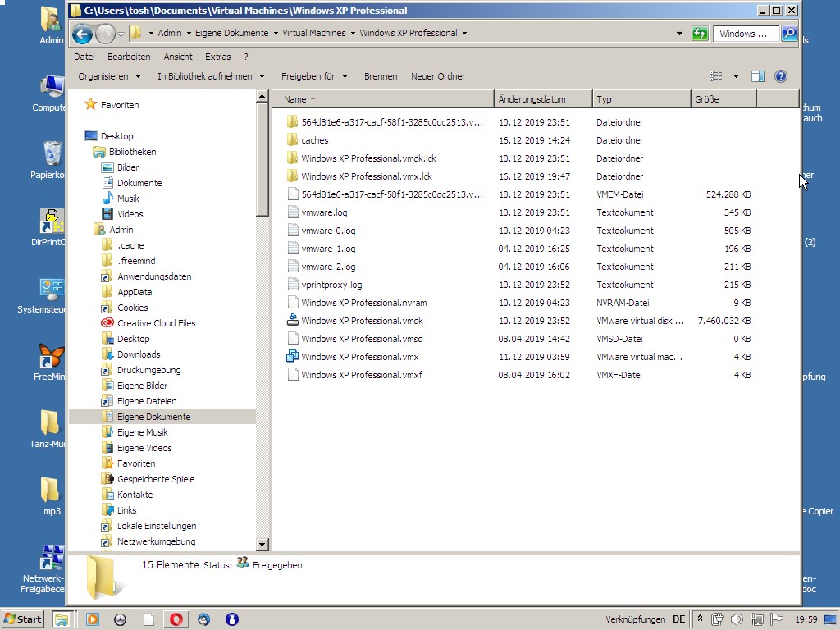Image resolution: width=840 pixels, height=630 pixels.
Task: Select the Windows XP Professional.vmdk disk file
Action: click(361, 321)
